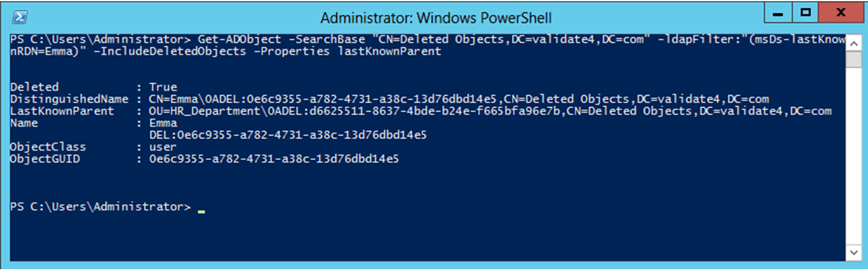Click the empty scrollbar track below thumb
868x271 pixels.
tap(852, 158)
